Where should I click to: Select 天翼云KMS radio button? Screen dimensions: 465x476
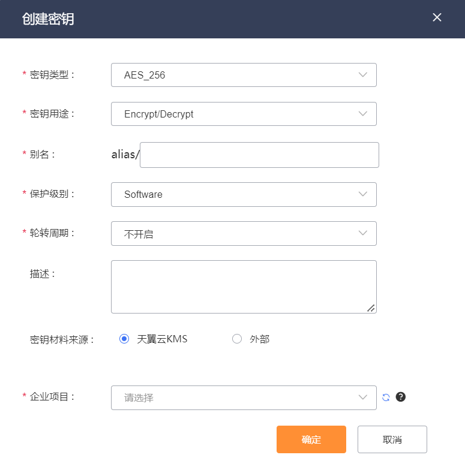pyautogui.click(x=124, y=339)
